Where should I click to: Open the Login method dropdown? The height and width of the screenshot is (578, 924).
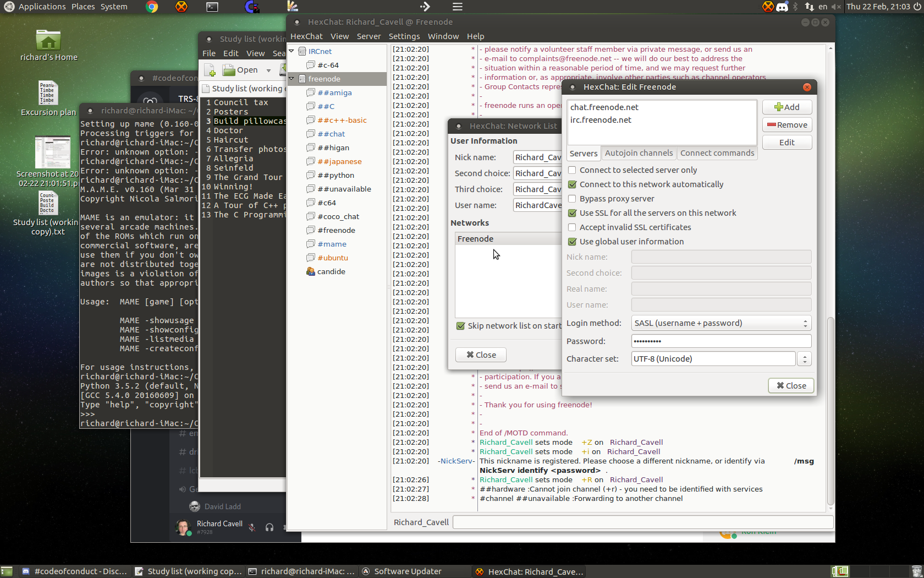(x=721, y=323)
